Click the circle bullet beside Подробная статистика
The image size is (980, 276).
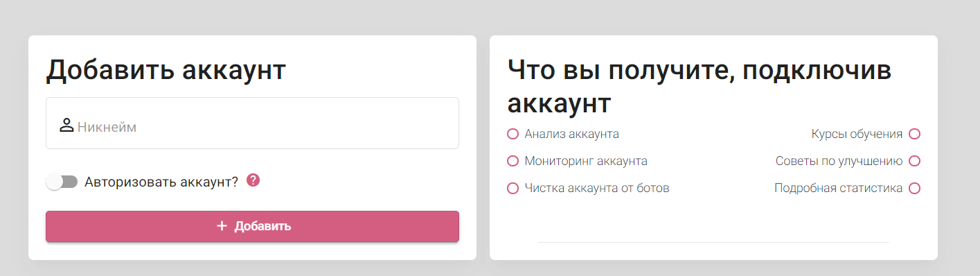[x=914, y=188]
